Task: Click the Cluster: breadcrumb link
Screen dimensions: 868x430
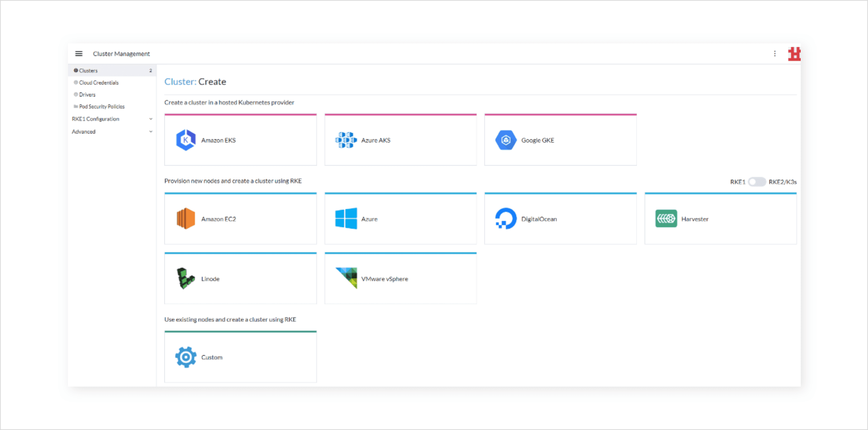Action: [x=180, y=82]
